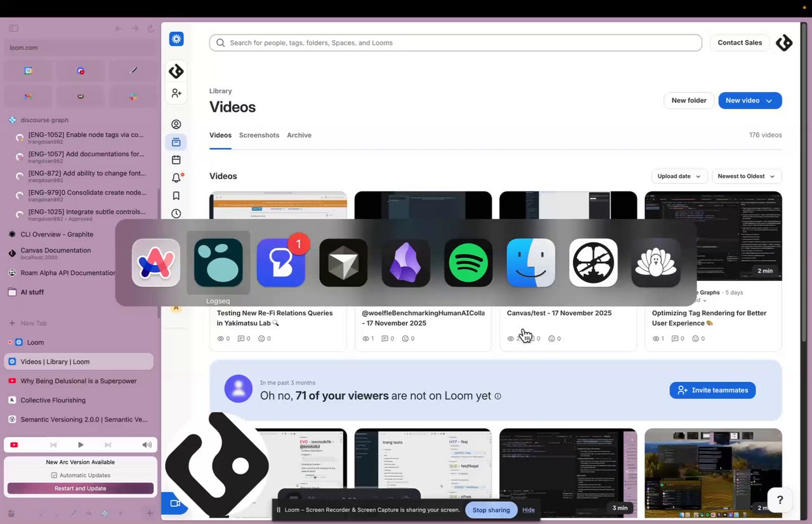Switch to Spotify in the app switcher
812x524 pixels.
pyautogui.click(x=468, y=263)
